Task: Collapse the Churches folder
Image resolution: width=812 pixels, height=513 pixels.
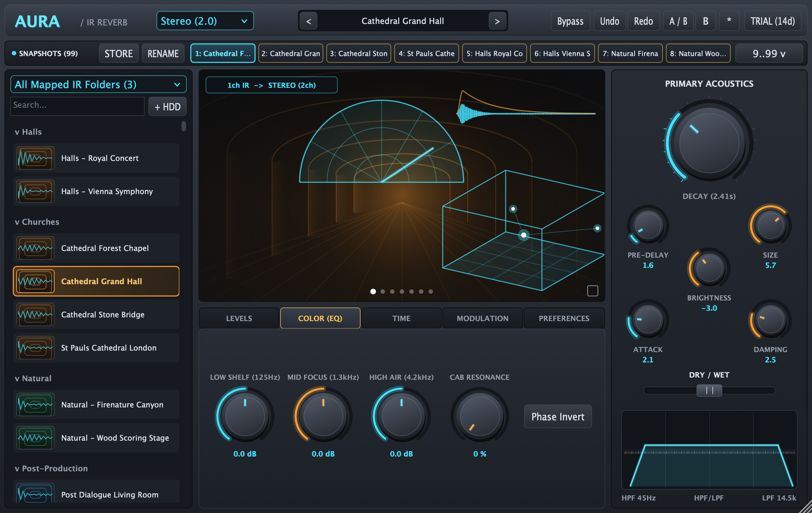Action: 37,222
